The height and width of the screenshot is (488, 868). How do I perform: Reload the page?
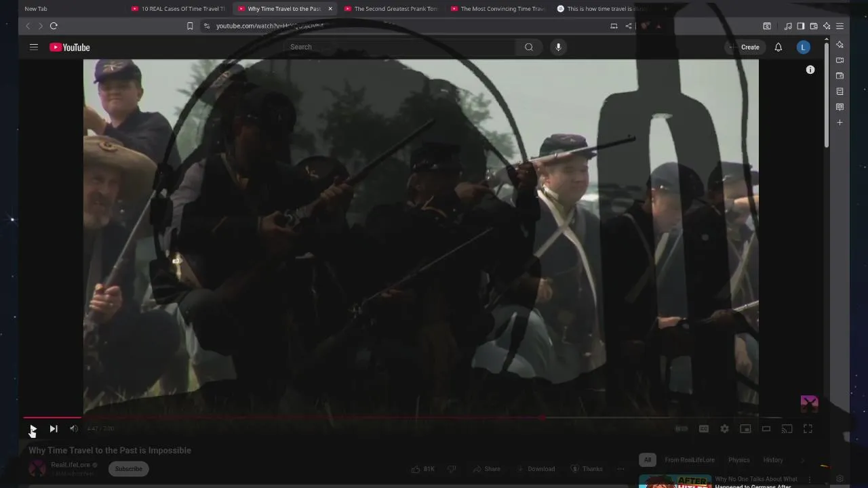pyautogui.click(x=54, y=26)
